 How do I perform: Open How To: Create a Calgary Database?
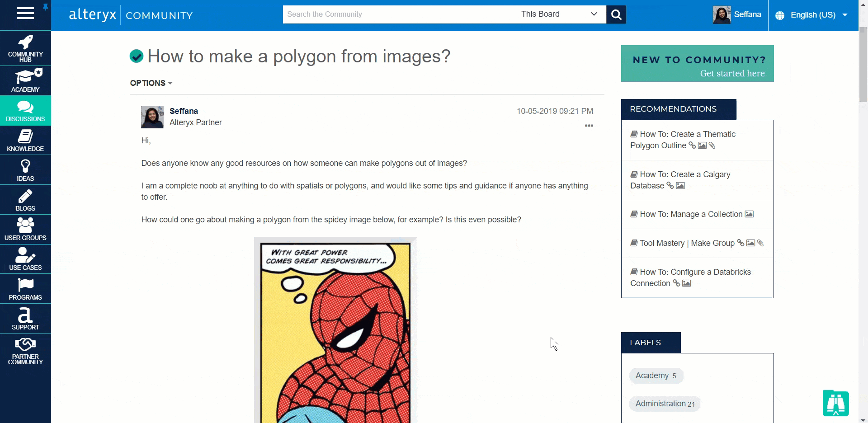680,180
